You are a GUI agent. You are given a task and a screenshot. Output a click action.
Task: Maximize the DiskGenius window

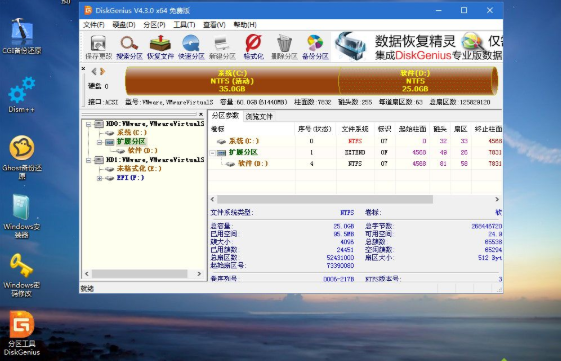click(464, 10)
